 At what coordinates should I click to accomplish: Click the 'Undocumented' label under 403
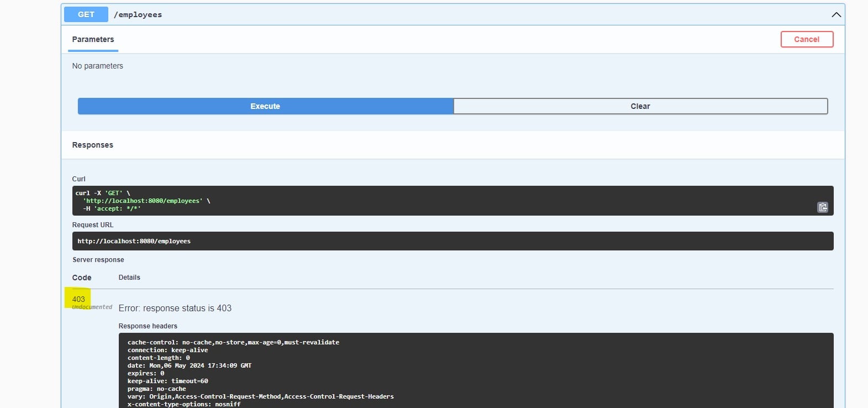(92, 307)
